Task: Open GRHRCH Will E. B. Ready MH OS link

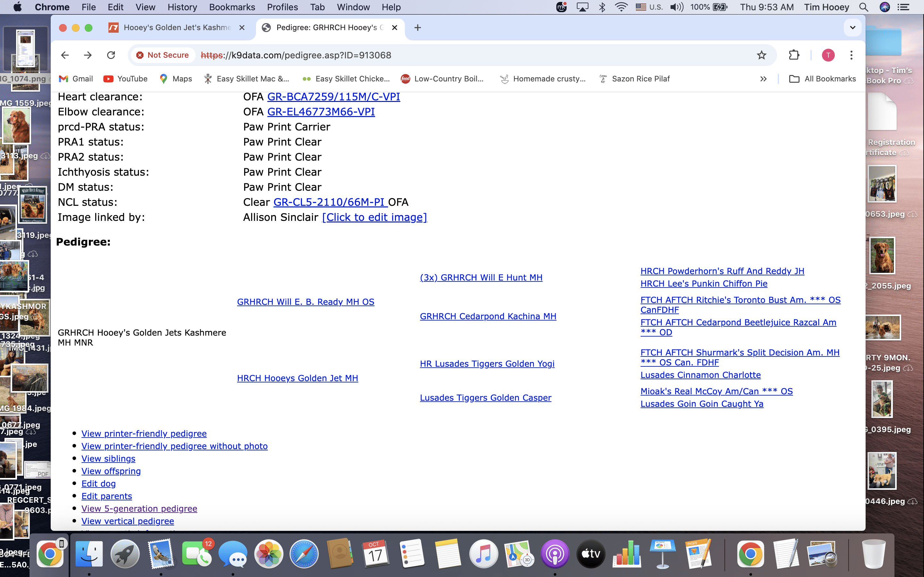Action: click(x=305, y=302)
